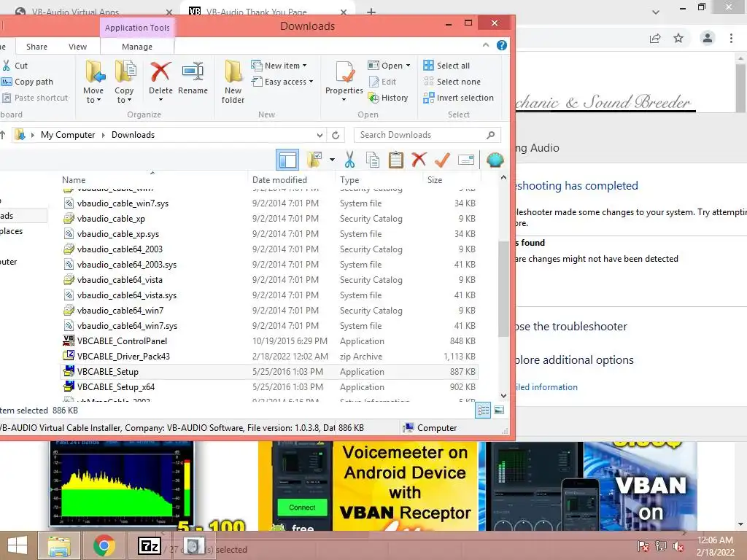Image resolution: width=747 pixels, height=560 pixels.
Task: Refresh the Downloads folder view
Action: tap(336, 135)
